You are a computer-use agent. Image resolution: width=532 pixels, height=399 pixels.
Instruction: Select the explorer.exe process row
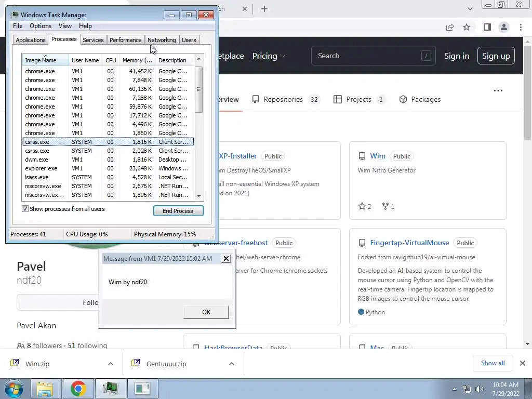pos(108,168)
